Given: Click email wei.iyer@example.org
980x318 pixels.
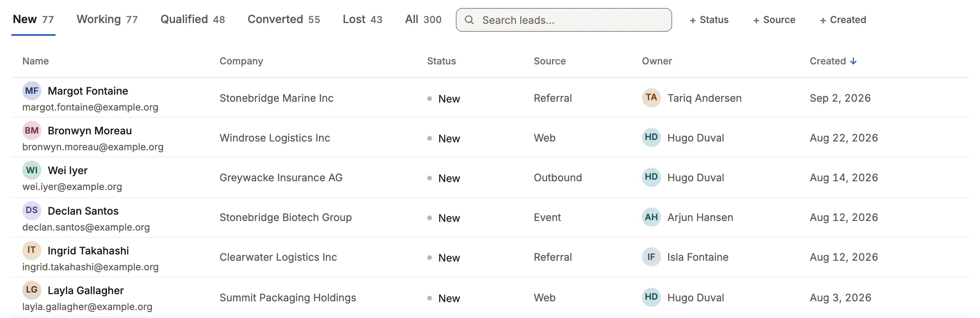Looking at the screenshot, I should point(72,187).
